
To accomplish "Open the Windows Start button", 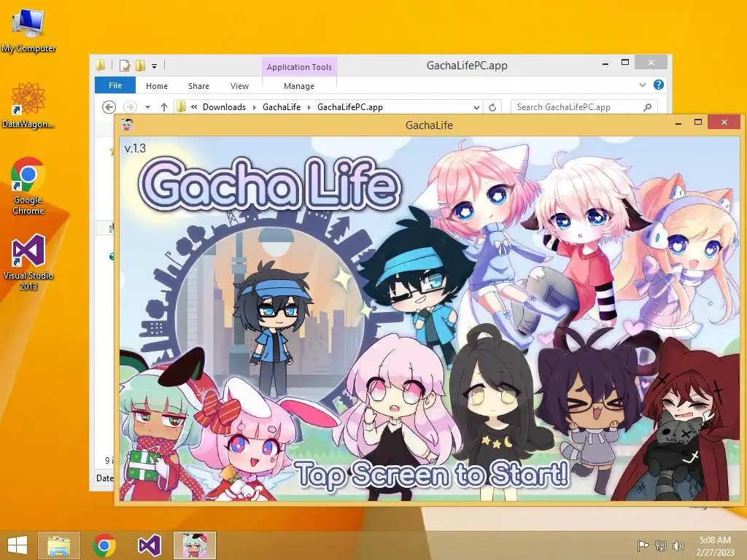I will 18,545.
